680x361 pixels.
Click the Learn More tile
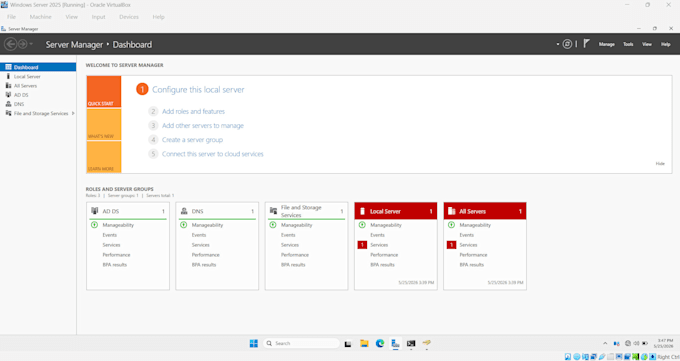click(x=104, y=157)
